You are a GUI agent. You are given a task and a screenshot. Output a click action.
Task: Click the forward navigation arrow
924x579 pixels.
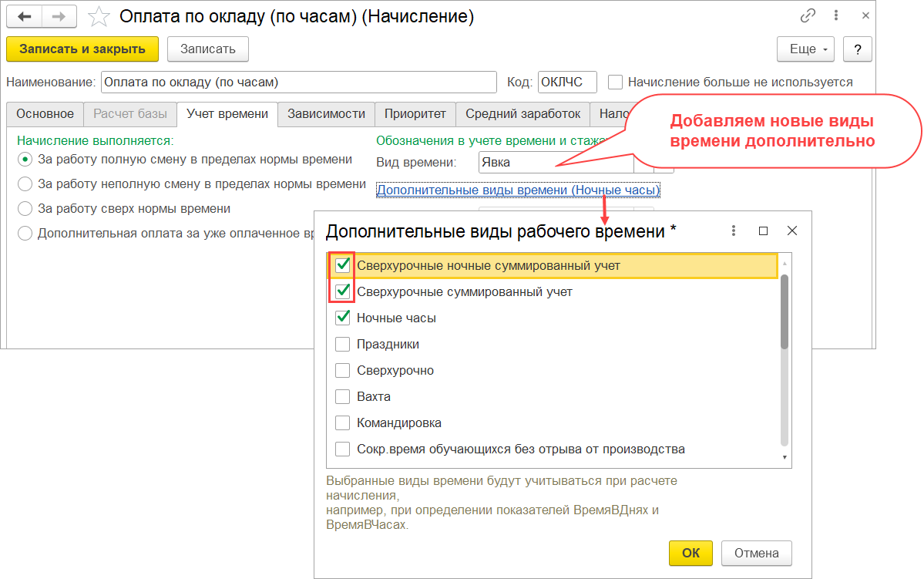(x=59, y=16)
